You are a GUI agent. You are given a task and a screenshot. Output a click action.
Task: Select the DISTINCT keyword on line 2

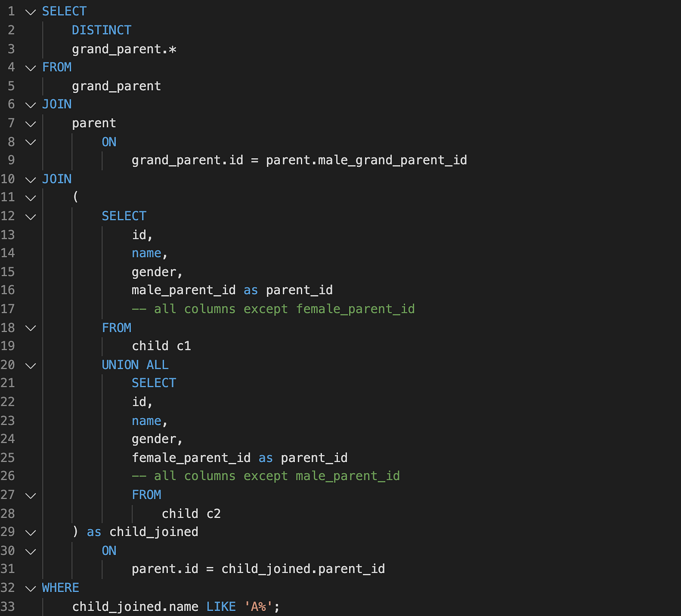101,30
